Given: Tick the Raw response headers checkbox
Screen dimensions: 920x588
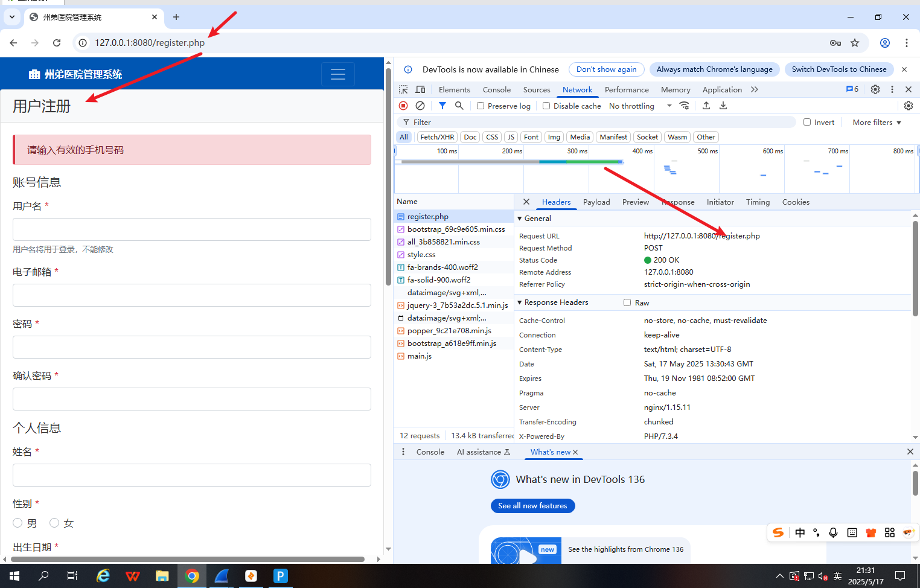Looking at the screenshot, I should pyautogui.click(x=627, y=302).
